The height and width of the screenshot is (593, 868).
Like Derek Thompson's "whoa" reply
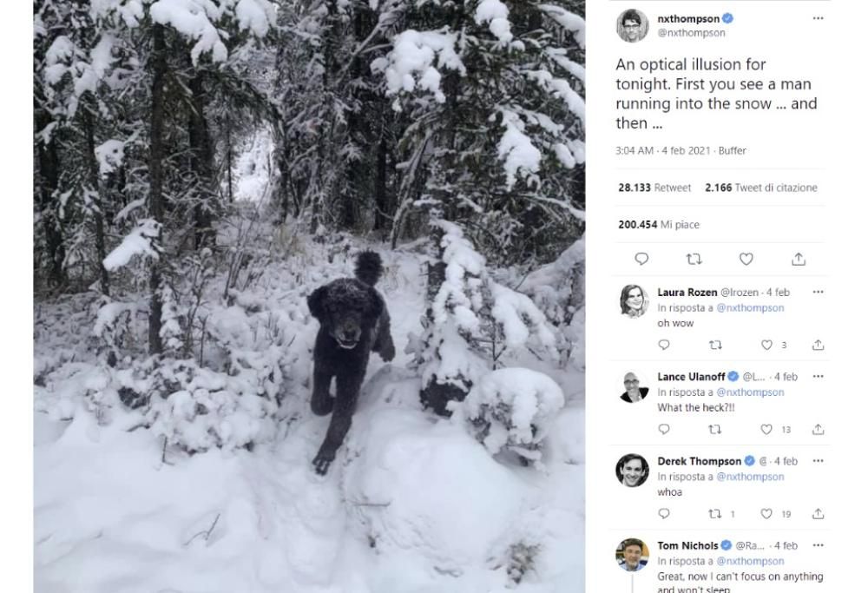click(766, 514)
